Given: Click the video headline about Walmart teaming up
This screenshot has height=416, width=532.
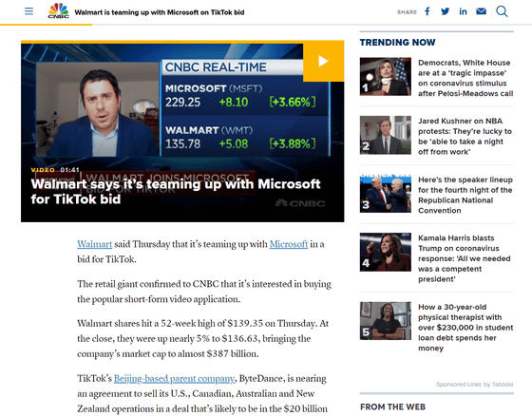Looking at the screenshot, I should click(x=176, y=191).
